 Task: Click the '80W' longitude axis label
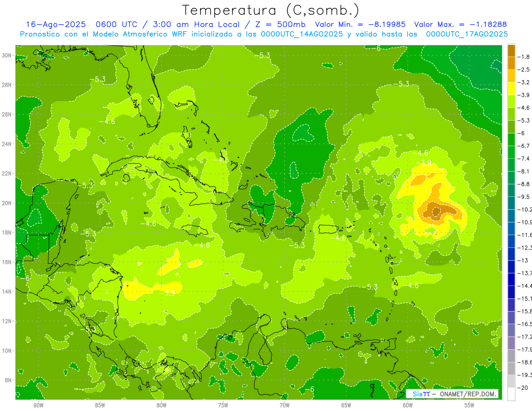pos(161,406)
